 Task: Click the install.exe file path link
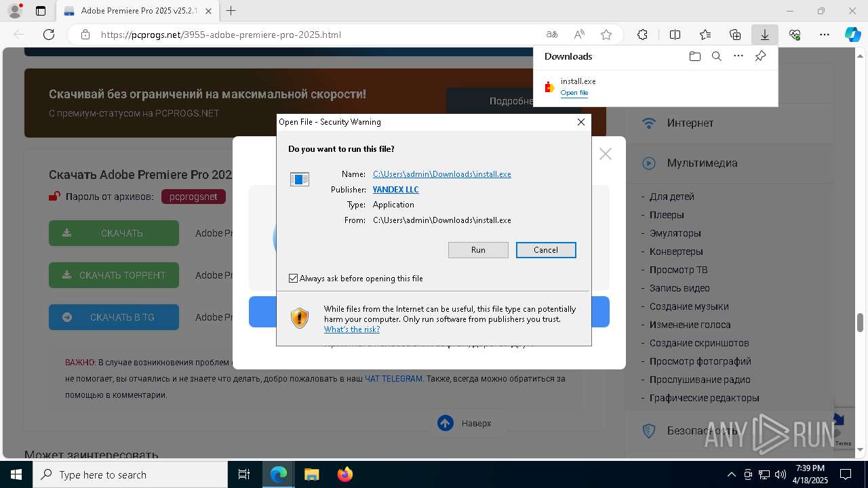[442, 174]
